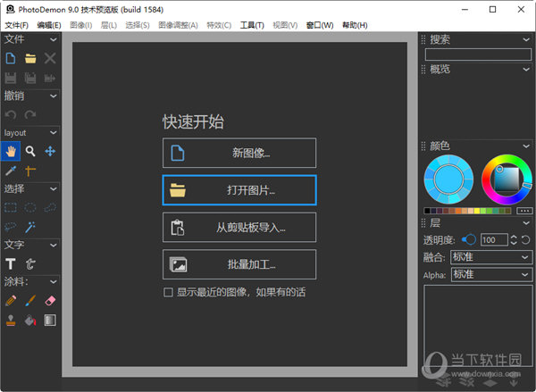The height and width of the screenshot is (392, 536).
Task: Select the basic text T tool
Action: (x=11, y=263)
